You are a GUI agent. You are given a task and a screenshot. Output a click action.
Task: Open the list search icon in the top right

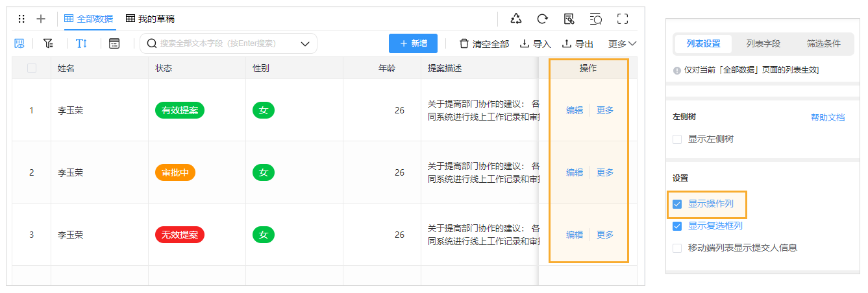(x=595, y=19)
